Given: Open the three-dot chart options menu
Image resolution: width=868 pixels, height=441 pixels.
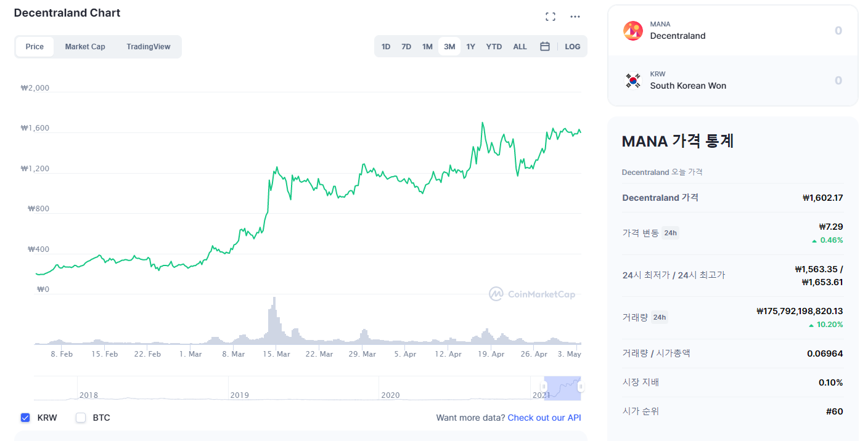Looking at the screenshot, I should [575, 17].
